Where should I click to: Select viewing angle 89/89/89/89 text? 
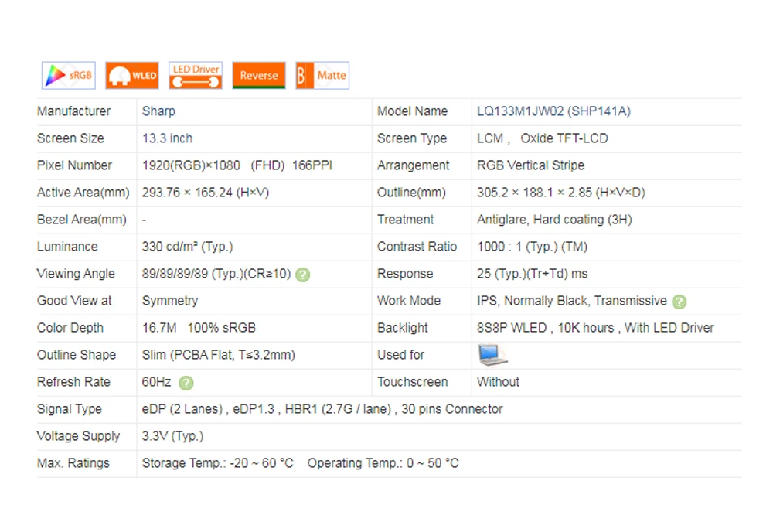[216, 275]
